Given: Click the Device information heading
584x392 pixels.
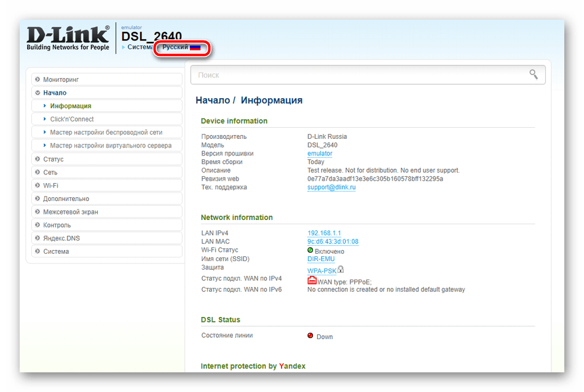Looking at the screenshot, I should (x=234, y=121).
